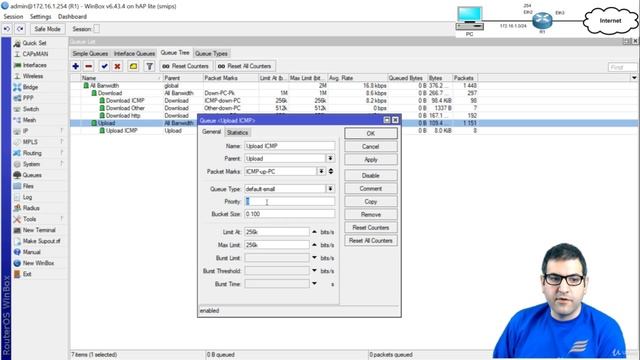Click the yellow comment icon in toolbar
This screenshot has height=360, width=640.
pyautogui.click(x=133, y=66)
